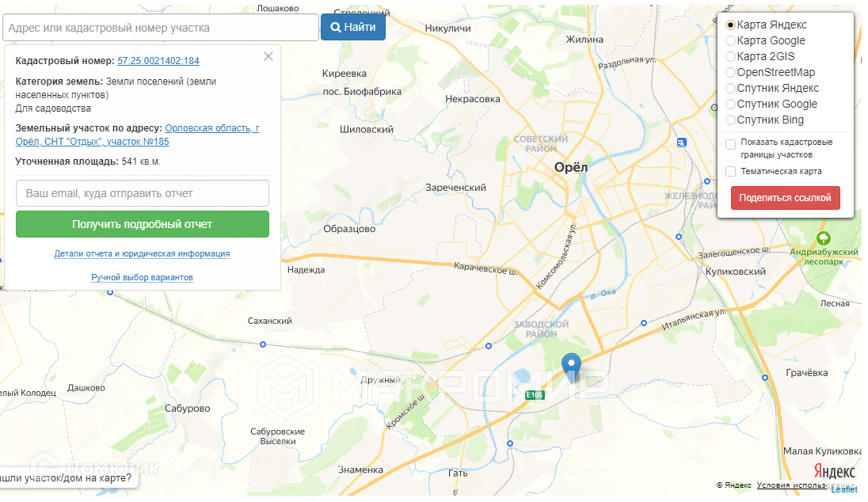Open Детали отчета и юридическая информация link
This screenshot has height=502, width=868.
tap(143, 254)
